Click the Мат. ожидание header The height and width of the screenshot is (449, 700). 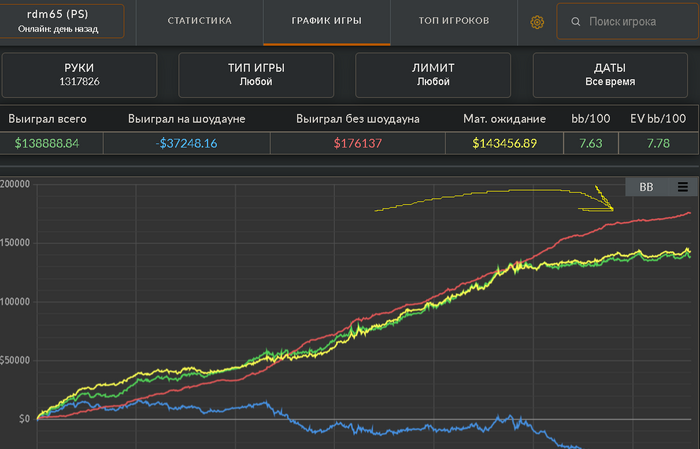[x=504, y=119]
